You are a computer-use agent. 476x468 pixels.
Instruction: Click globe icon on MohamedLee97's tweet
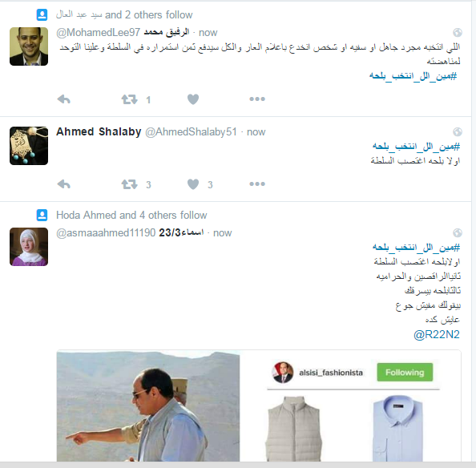458,32
